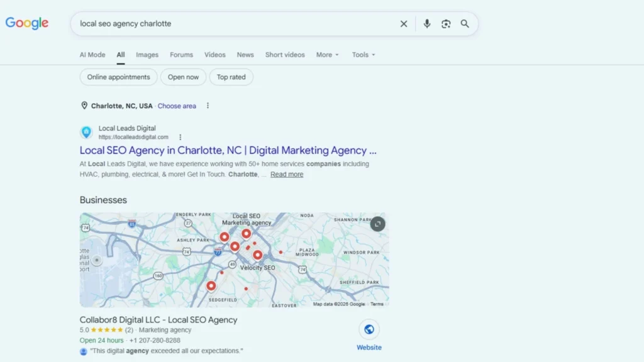Open three-dot menu beside localleadsdigital.com
644x362 pixels.
coord(180,137)
